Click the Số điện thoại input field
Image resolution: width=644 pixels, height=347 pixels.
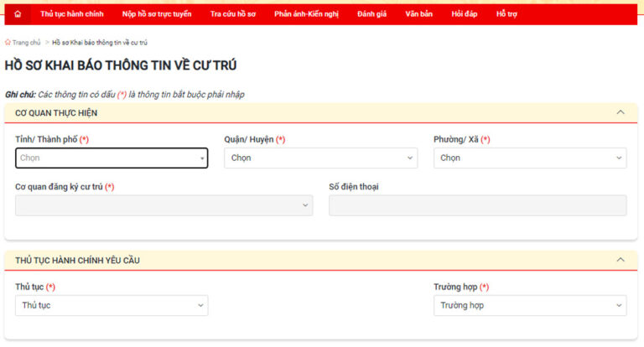click(477, 206)
